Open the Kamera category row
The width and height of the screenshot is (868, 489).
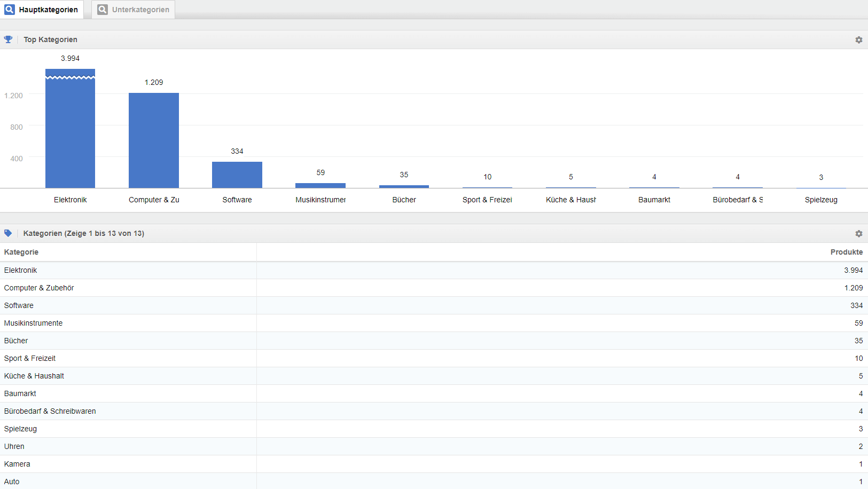point(17,464)
